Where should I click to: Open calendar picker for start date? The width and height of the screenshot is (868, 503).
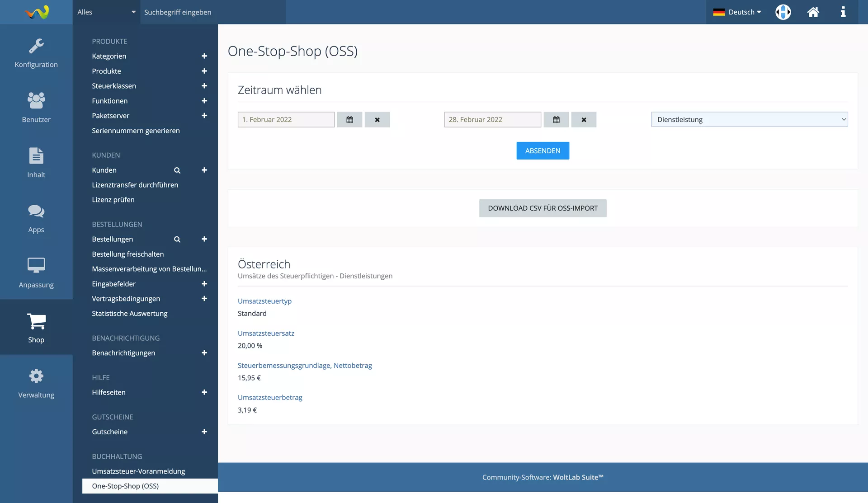[x=349, y=120]
